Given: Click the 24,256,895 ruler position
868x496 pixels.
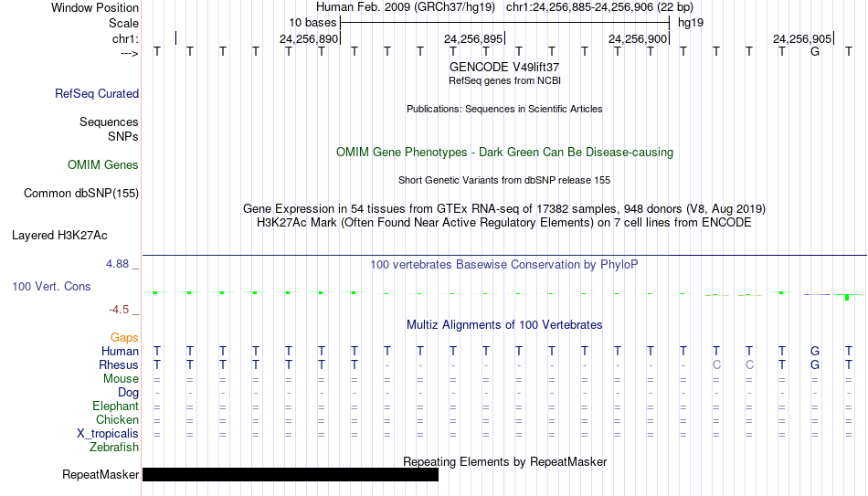Looking at the screenshot, I should (473, 38).
